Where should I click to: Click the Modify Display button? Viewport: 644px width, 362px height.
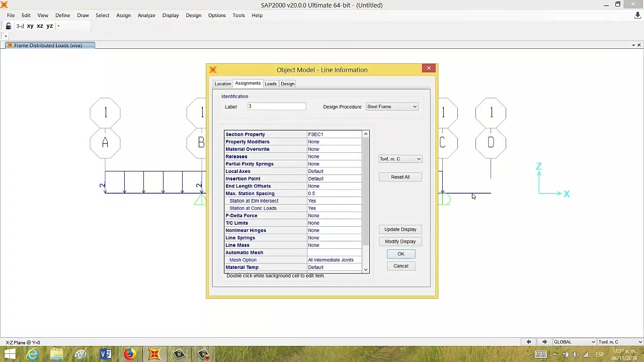(400, 241)
